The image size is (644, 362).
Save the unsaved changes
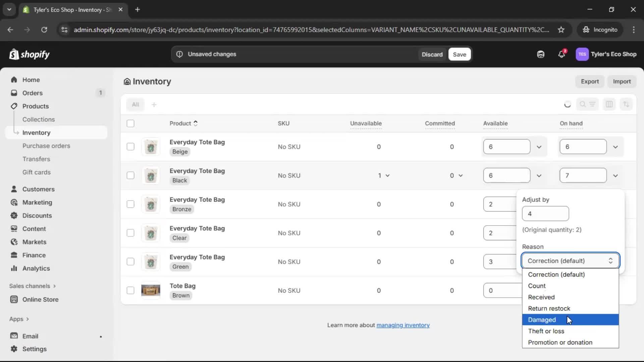pyautogui.click(x=459, y=54)
